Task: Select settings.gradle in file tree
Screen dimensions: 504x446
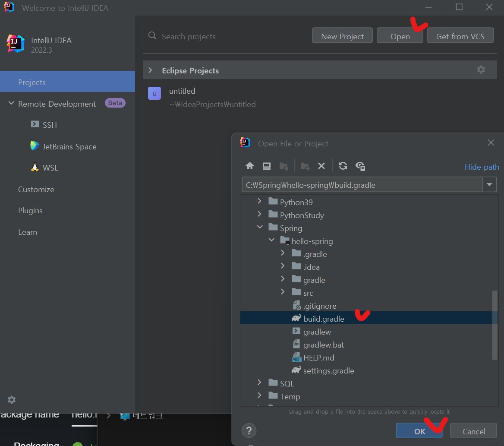Action: pos(328,371)
